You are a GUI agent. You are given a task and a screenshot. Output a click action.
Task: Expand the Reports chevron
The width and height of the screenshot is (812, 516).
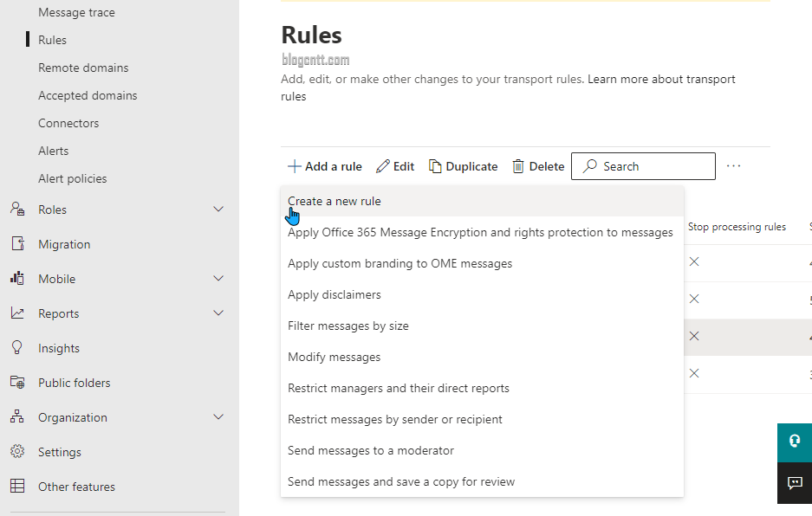218,313
